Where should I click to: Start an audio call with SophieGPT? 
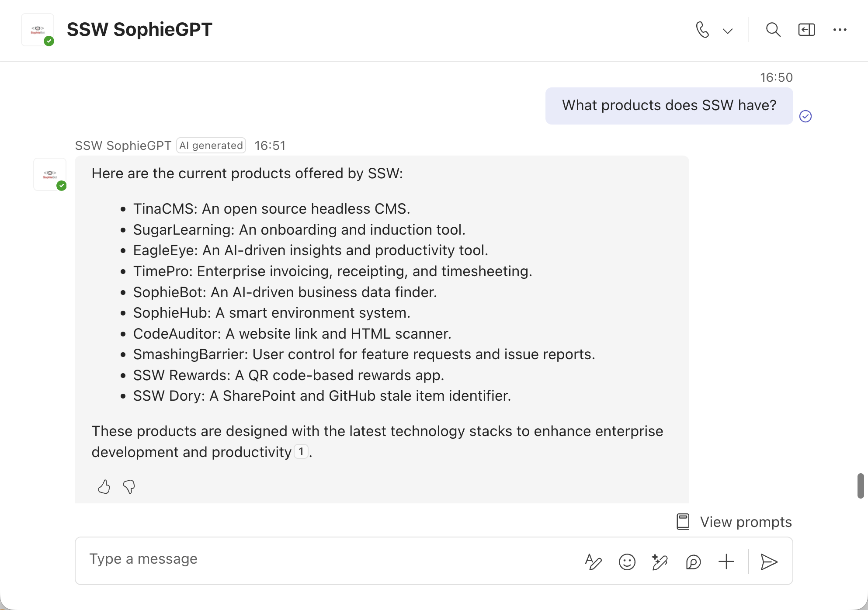[x=702, y=30]
